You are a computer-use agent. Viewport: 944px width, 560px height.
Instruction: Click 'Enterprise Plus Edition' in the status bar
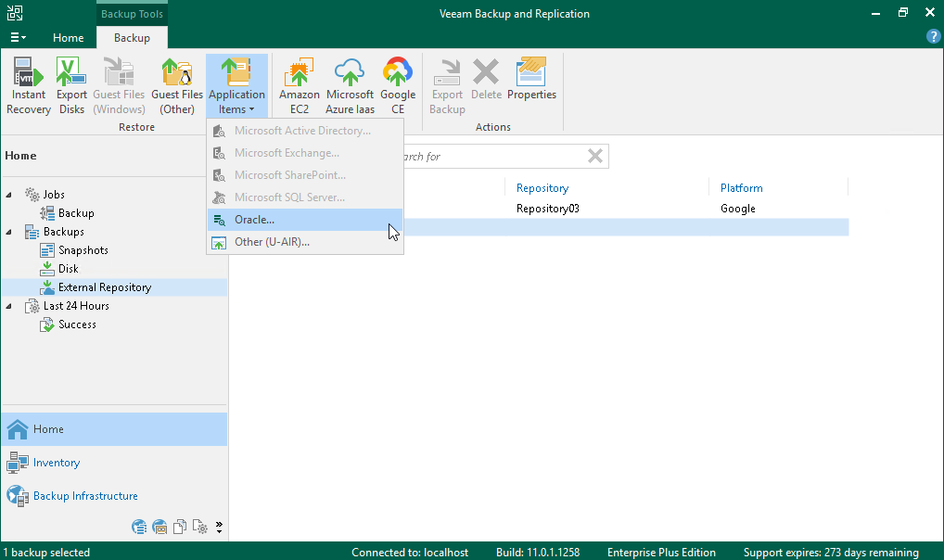click(x=661, y=553)
